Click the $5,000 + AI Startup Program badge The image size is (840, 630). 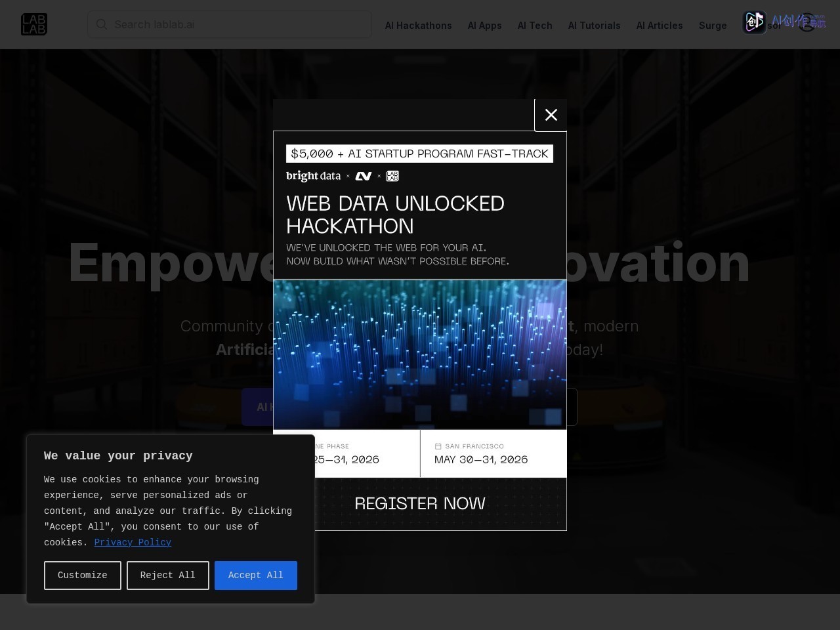(x=419, y=154)
